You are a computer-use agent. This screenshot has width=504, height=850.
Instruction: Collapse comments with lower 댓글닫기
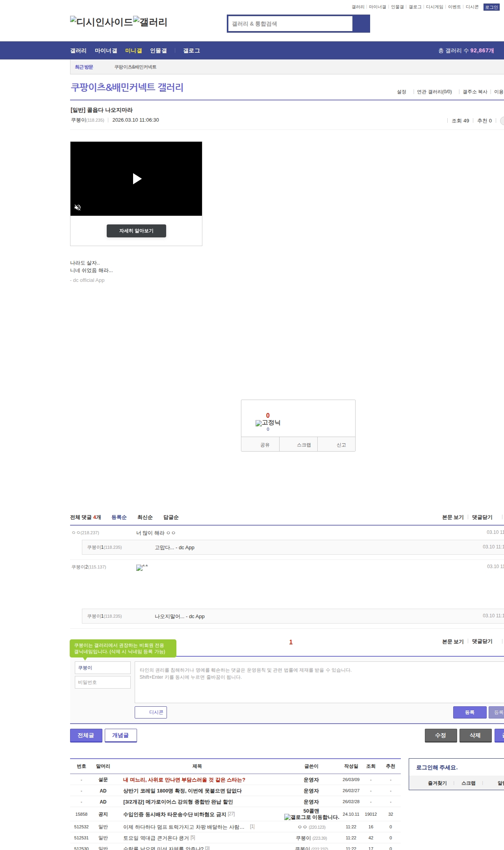(482, 641)
